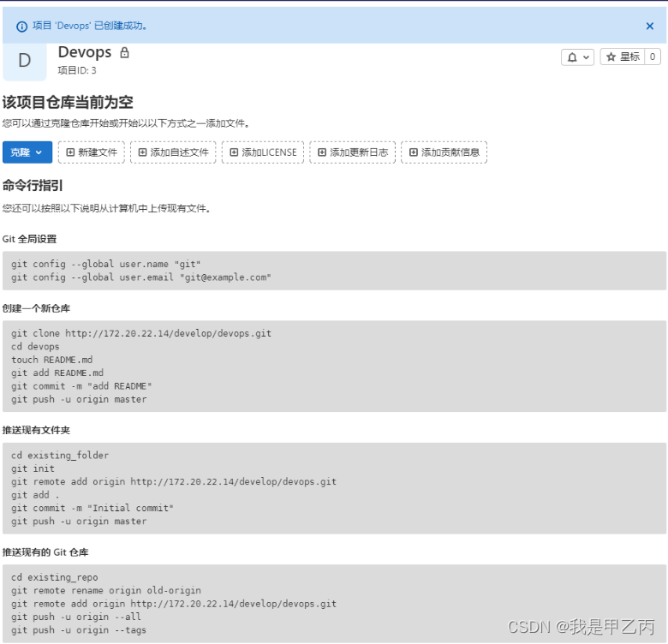
Task: Click the 添加LICENSE button
Action: coord(263,152)
